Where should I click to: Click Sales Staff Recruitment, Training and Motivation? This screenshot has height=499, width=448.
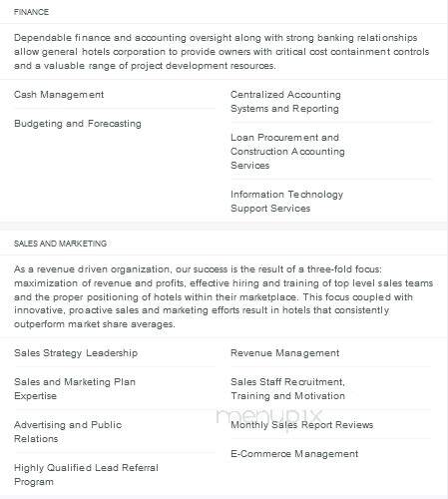tap(287, 389)
